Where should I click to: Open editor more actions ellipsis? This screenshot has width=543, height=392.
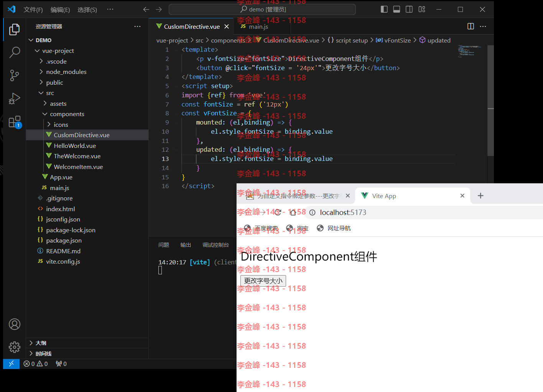point(483,26)
